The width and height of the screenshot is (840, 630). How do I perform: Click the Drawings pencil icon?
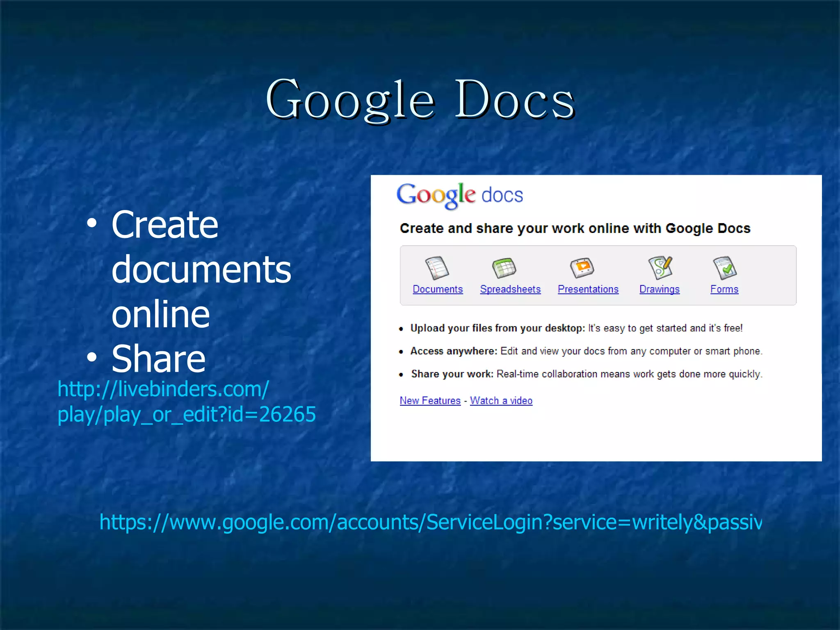[660, 267]
